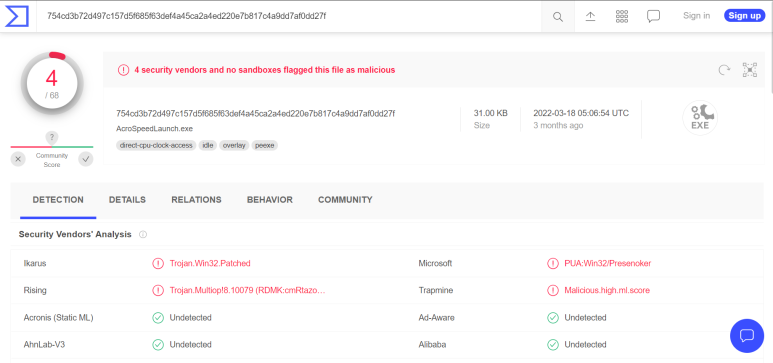The width and height of the screenshot is (773, 363).
Task: Open the comments speech bubble icon in header
Action: coord(653,16)
